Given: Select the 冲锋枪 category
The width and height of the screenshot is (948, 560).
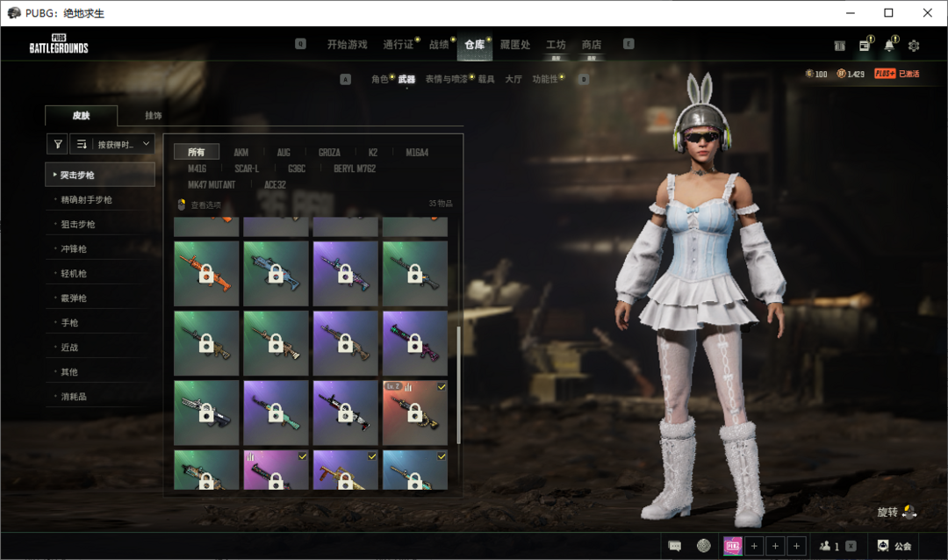Looking at the screenshot, I should [x=100, y=248].
